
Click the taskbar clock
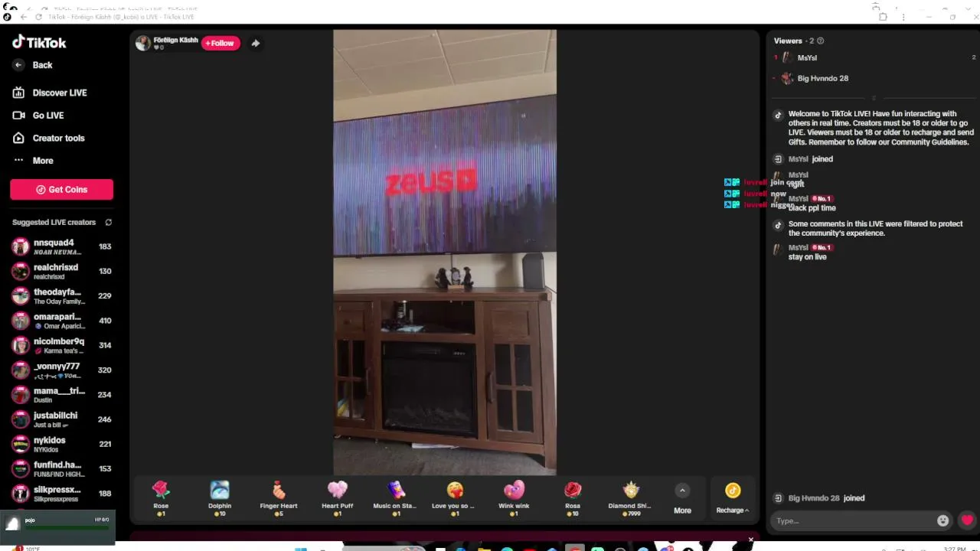tap(955, 548)
